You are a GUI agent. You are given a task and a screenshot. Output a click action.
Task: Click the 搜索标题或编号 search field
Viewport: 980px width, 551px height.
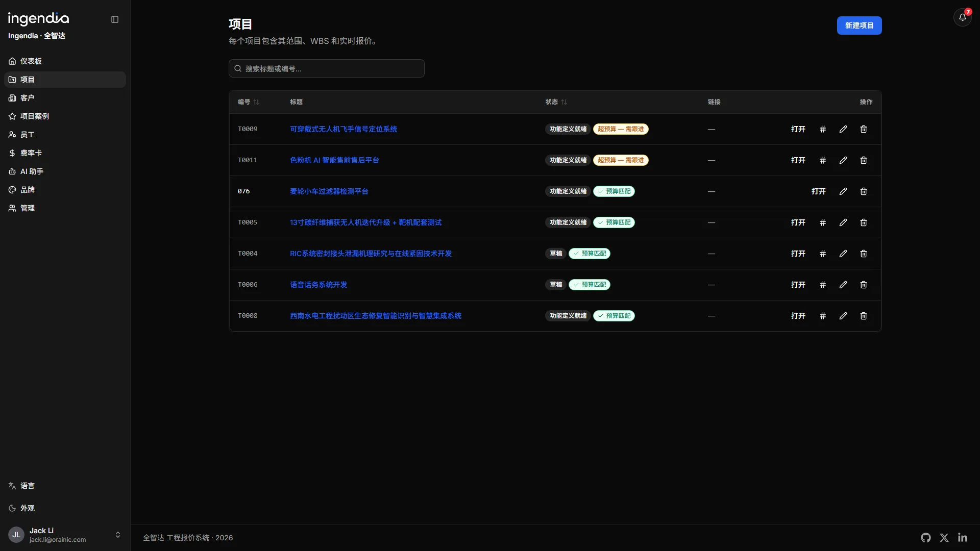[327, 68]
